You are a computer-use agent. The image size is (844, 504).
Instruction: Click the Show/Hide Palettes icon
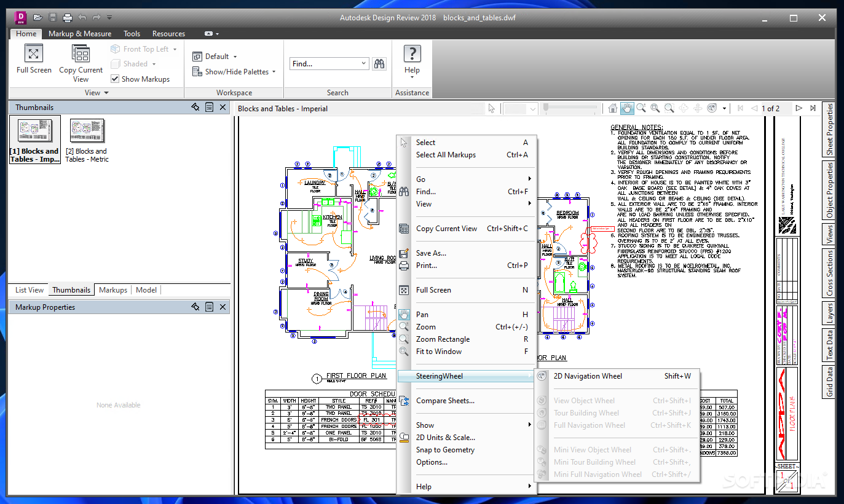(x=197, y=71)
